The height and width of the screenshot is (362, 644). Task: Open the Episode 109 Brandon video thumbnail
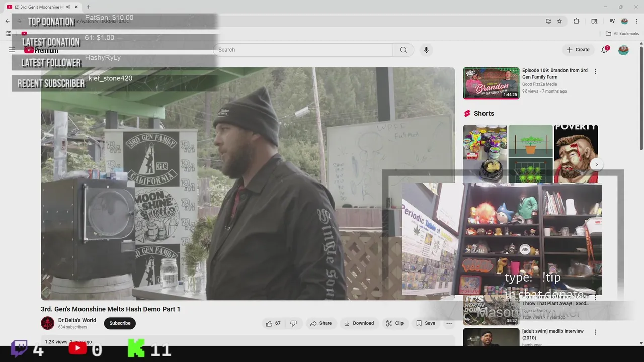[x=491, y=83]
